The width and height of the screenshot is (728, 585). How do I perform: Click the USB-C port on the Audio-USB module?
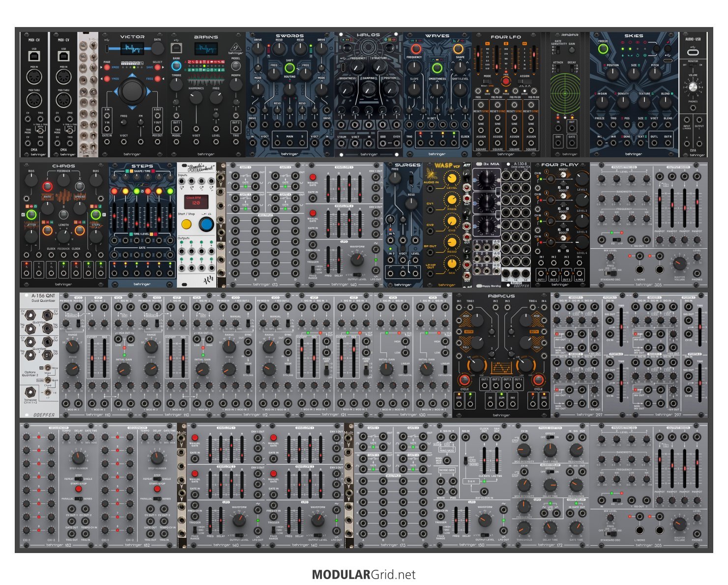(x=693, y=52)
